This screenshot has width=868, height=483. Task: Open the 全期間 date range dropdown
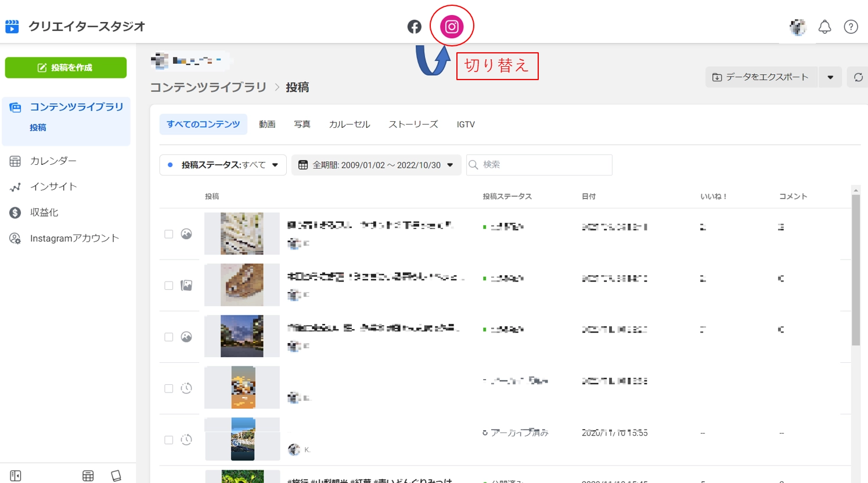pyautogui.click(x=376, y=165)
